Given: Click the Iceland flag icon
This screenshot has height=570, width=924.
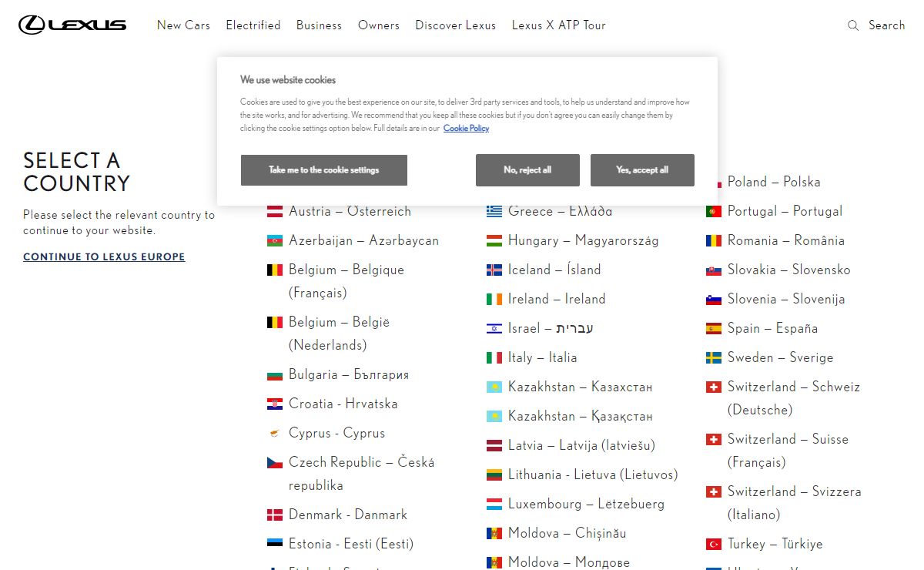Looking at the screenshot, I should pos(494,270).
